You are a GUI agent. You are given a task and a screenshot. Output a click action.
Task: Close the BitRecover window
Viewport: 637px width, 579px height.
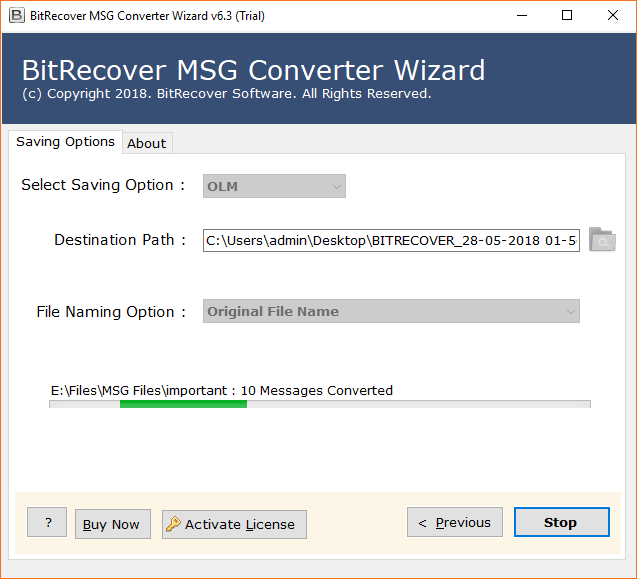[x=613, y=15]
